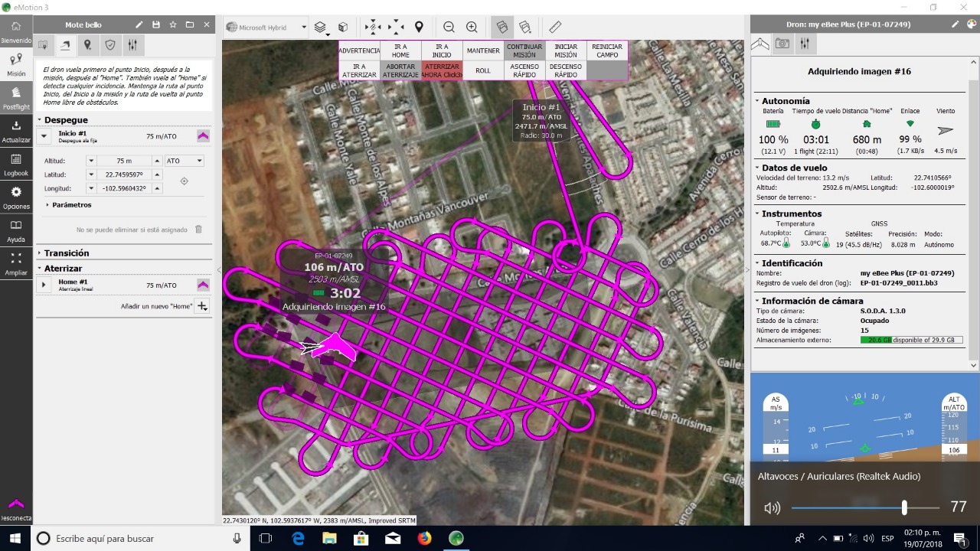Toggle the highlighted flight-lines display button

tap(501, 27)
